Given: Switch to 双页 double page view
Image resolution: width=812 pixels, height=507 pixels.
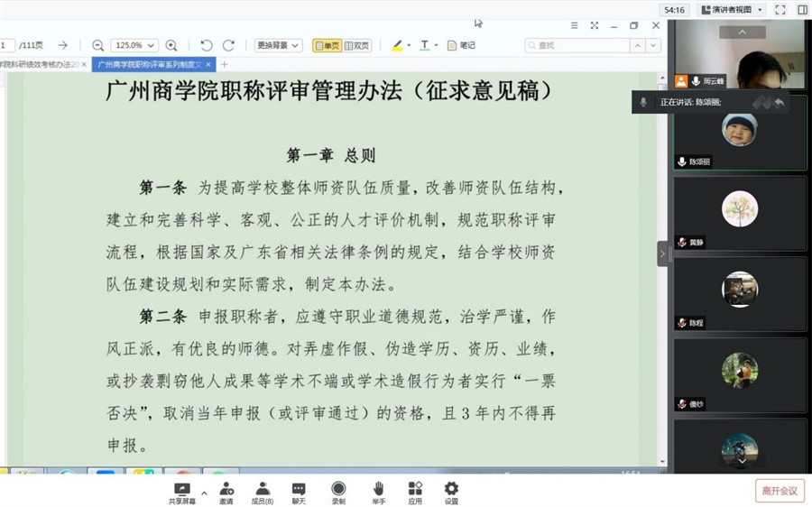Looking at the screenshot, I should tap(357, 45).
